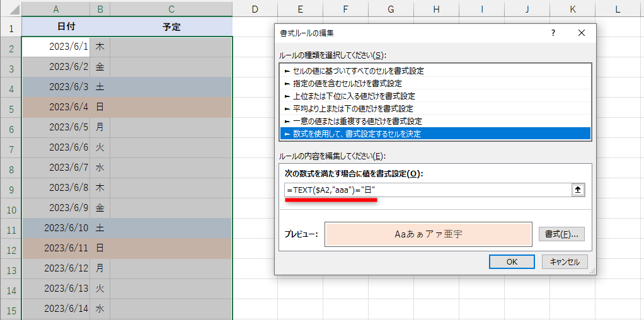The height and width of the screenshot is (320, 644).
Task: Click cell with date 2023/6/3
Action: [56, 87]
